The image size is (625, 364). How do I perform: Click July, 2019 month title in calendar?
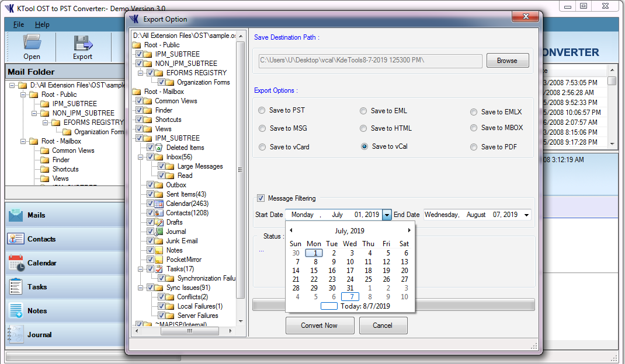pyautogui.click(x=349, y=231)
